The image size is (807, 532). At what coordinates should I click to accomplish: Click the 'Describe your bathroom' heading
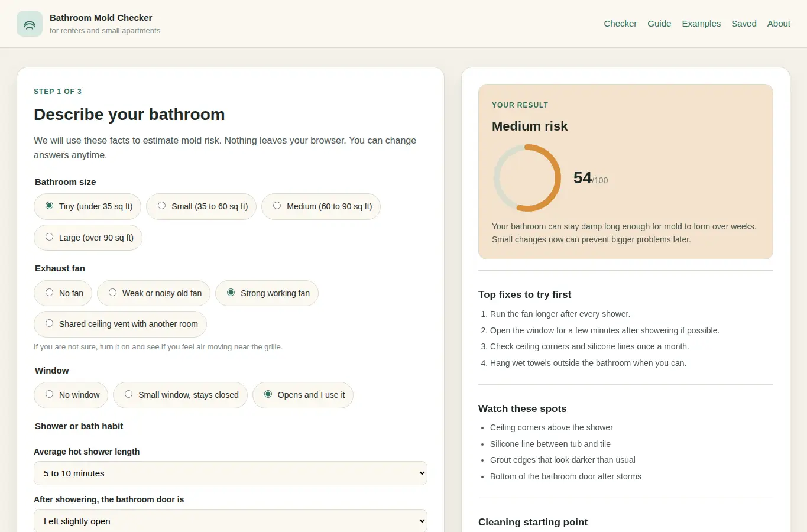tap(129, 115)
